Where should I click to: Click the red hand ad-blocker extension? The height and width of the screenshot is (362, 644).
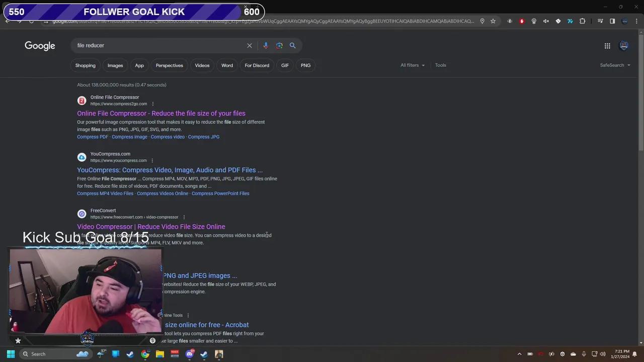point(522,21)
